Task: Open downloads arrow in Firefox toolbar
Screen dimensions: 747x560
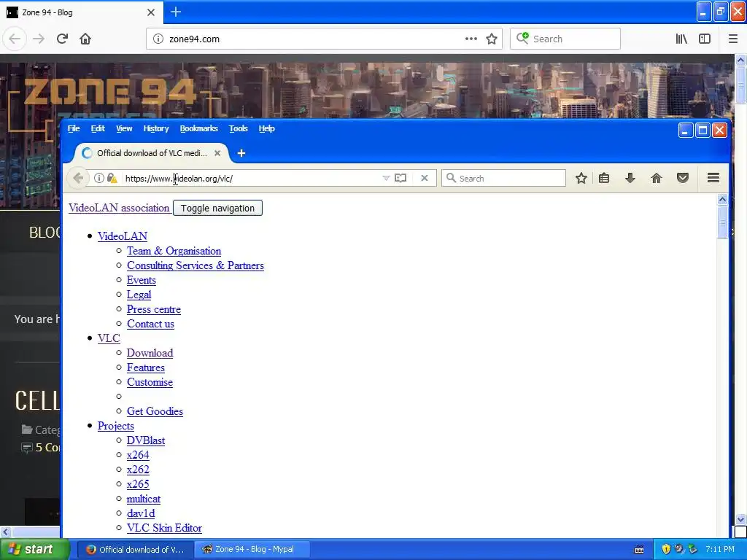Action: [x=630, y=178]
